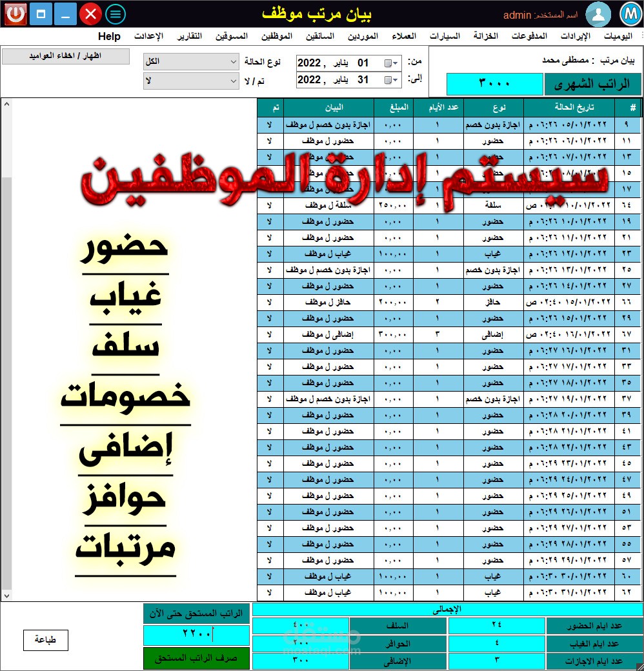Sort by the 'المبلغ' column header
This screenshot has width=644, height=671.
394,107
